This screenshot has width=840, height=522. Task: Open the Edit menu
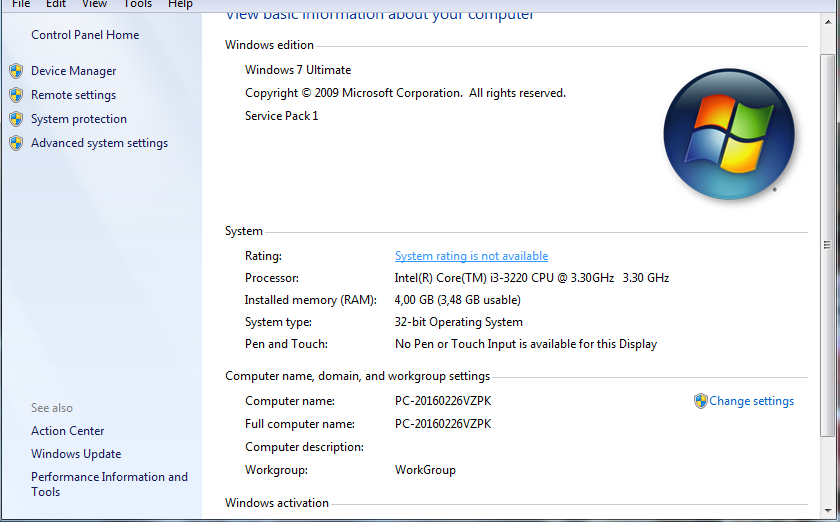click(56, 4)
